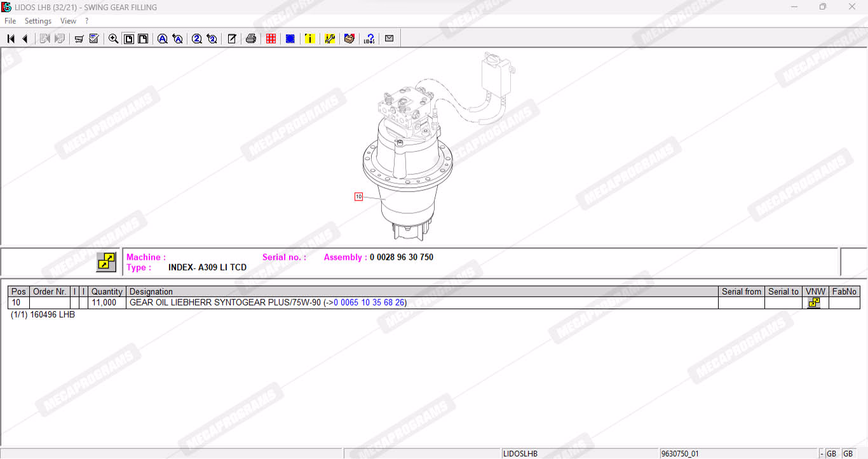Click the VNW yellow link icon in row 10
This screenshot has height=459, width=868.
814,303
